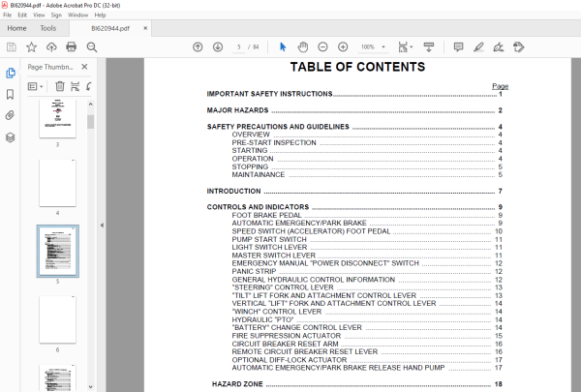Choose the selection arrow tool
Viewport: 581px width, 392px height.
tap(283, 47)
